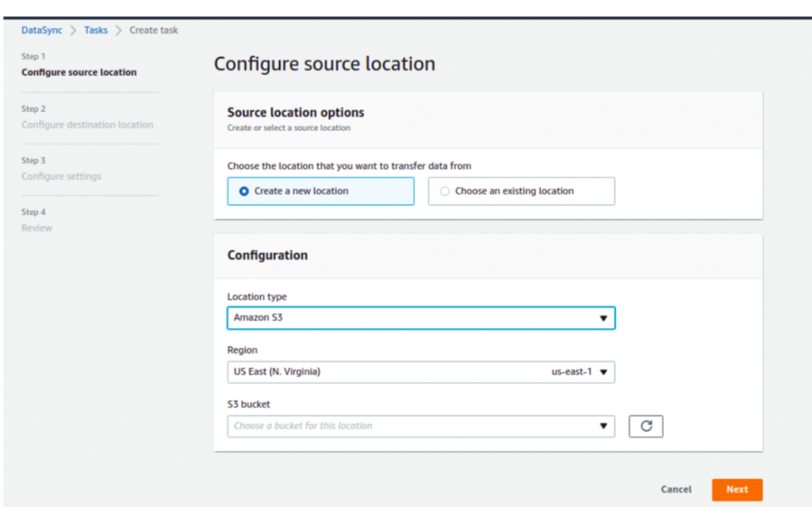Cancel the task creation

[x=676, y=490]
